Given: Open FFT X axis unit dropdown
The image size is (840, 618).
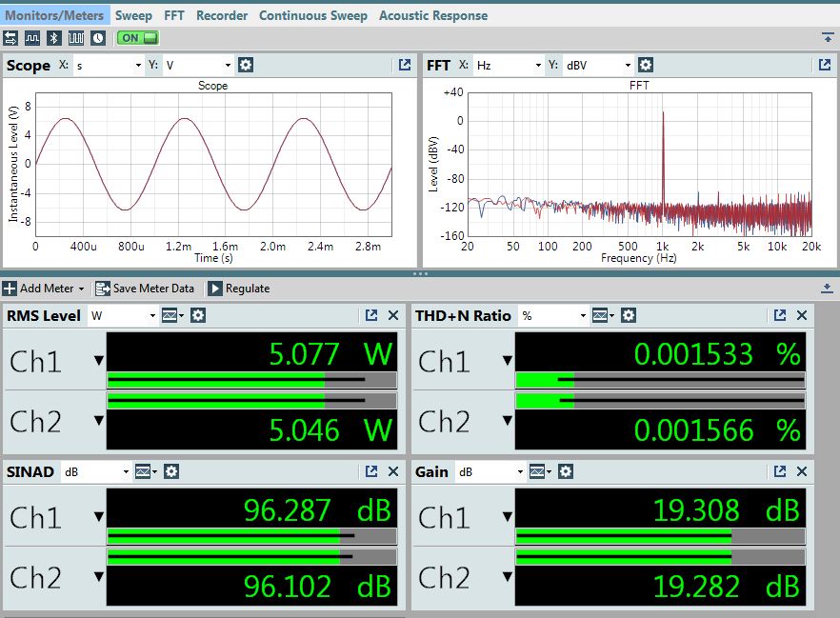Looking at the screenshot, I should 508,66.
